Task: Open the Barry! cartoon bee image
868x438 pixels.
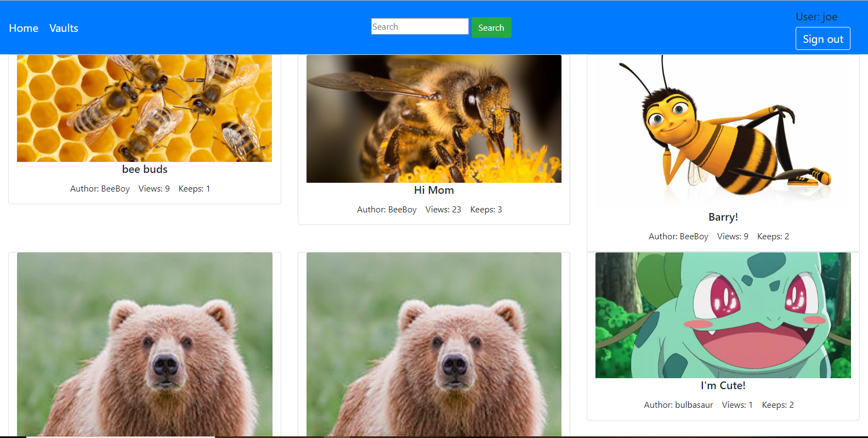Action: coord(723,132)
